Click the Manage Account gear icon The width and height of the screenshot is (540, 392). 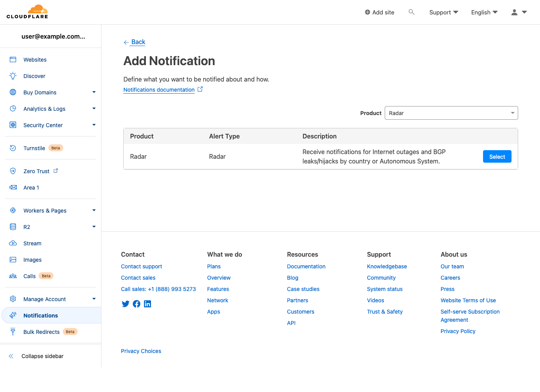13,299
